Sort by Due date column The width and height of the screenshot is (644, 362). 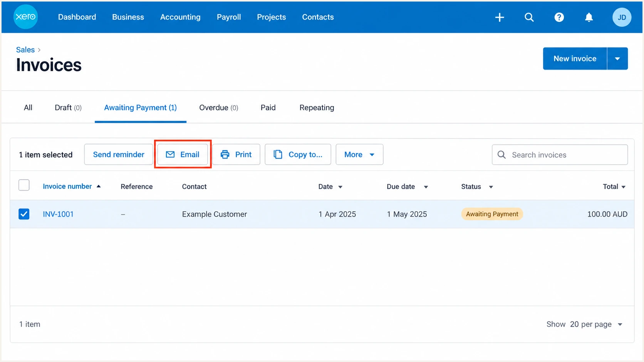(x=407, y=187)
